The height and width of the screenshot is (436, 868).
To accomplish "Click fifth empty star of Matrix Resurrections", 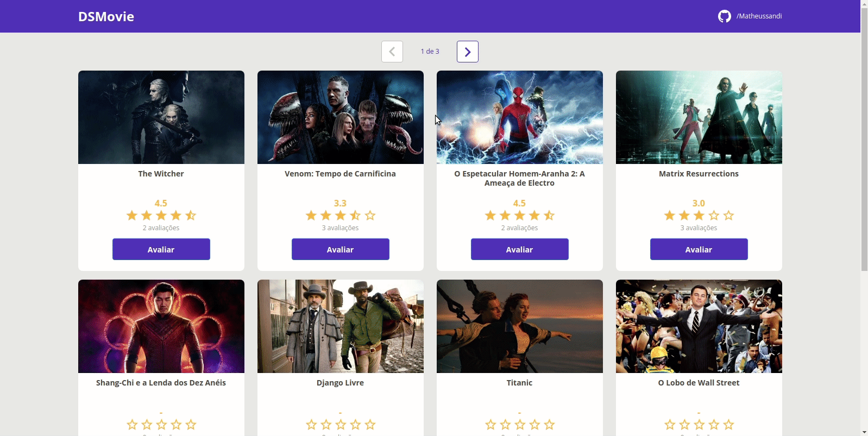I will point(728,216).
